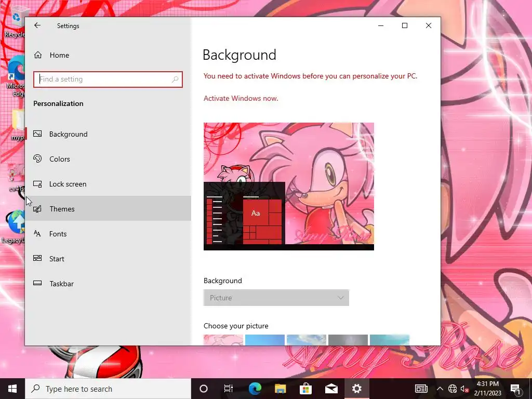Open the Themes settings page
The image size is (532, 399).
(x=108, y=209)
